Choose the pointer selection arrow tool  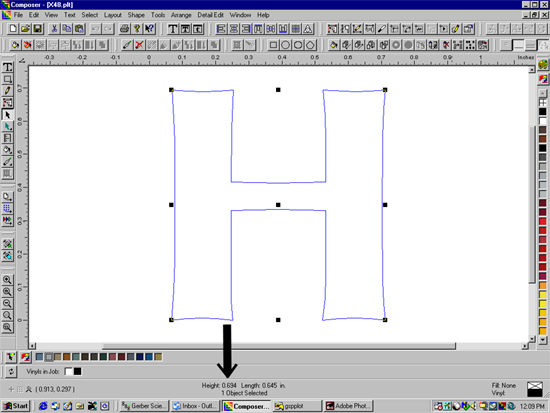pos(7,115)
